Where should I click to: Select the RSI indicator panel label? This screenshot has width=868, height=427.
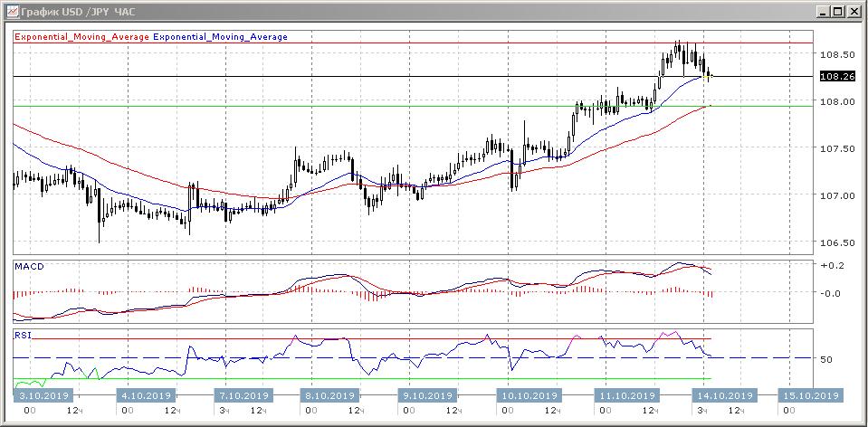22,335
